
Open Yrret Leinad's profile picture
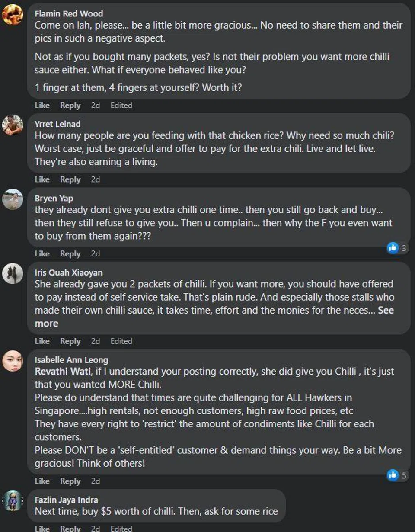[x=13, y=125]
